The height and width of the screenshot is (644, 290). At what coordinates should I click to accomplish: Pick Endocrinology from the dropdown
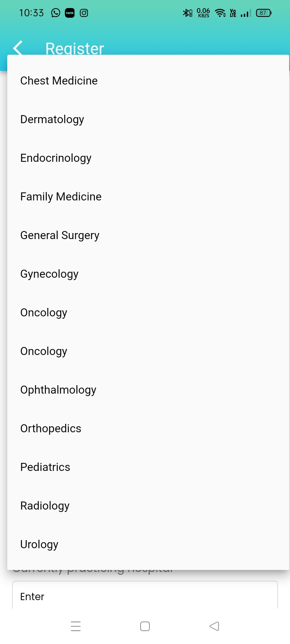[56, 158]
